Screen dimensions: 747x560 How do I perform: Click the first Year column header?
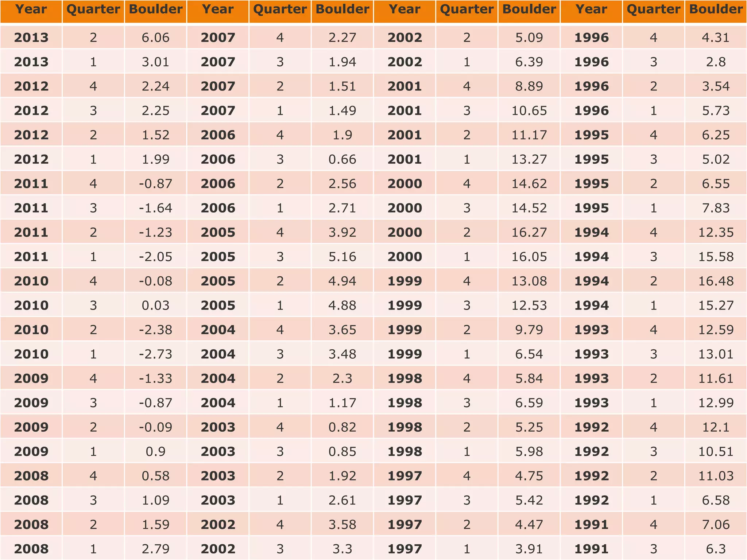point(31,10)
